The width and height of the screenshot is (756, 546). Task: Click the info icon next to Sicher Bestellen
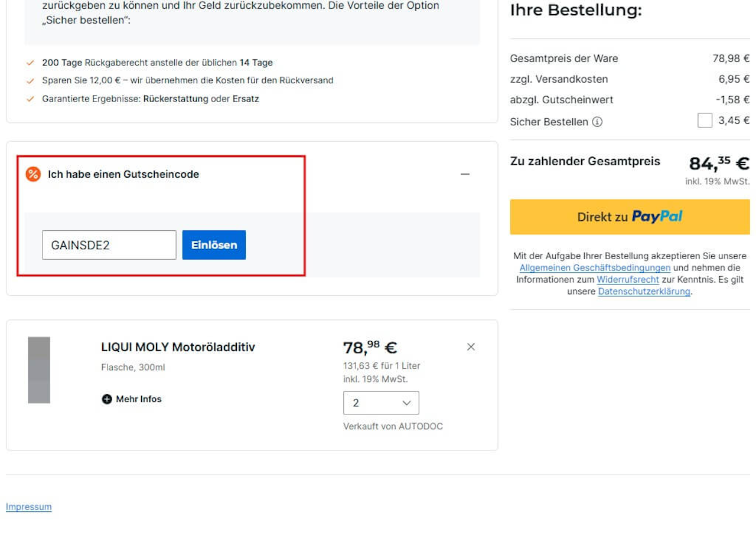click(x=597, y=122)
